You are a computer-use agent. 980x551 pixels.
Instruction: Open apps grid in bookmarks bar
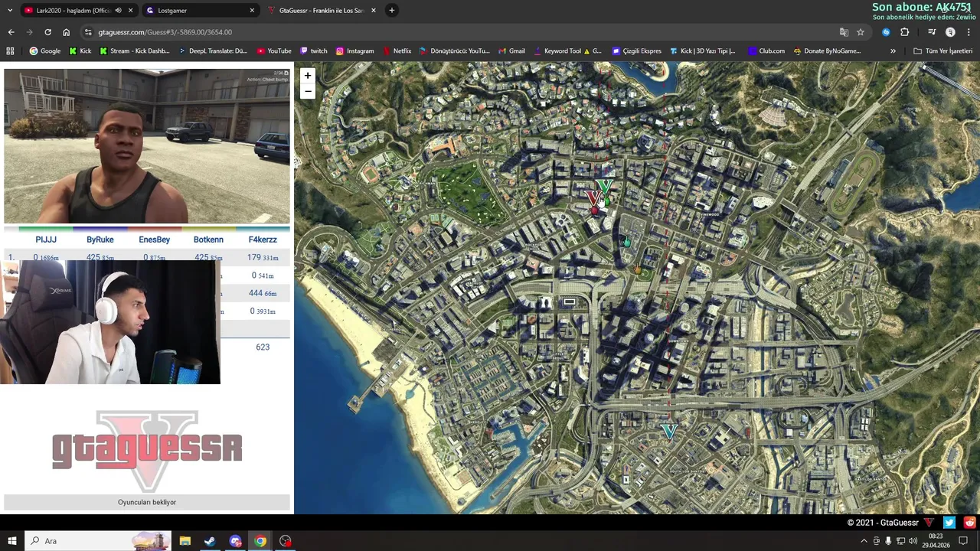pyautogui.click(x=10, y=51)
